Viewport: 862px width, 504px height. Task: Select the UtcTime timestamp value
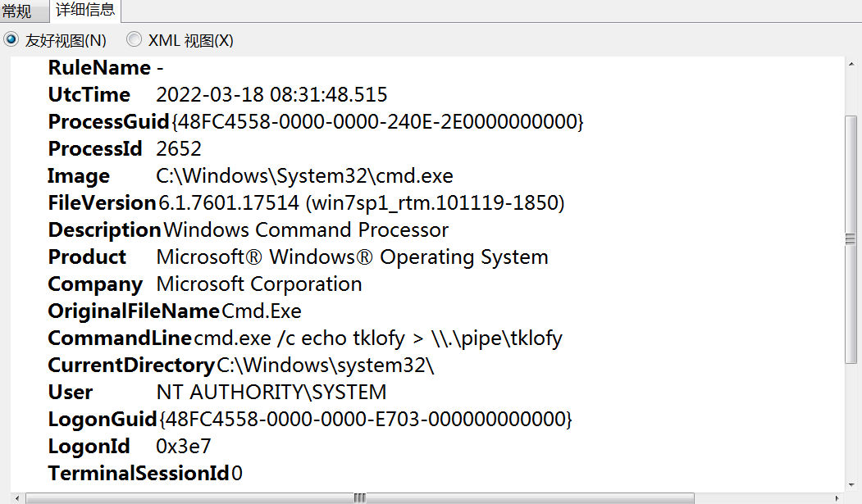click(x=271, y=94)
